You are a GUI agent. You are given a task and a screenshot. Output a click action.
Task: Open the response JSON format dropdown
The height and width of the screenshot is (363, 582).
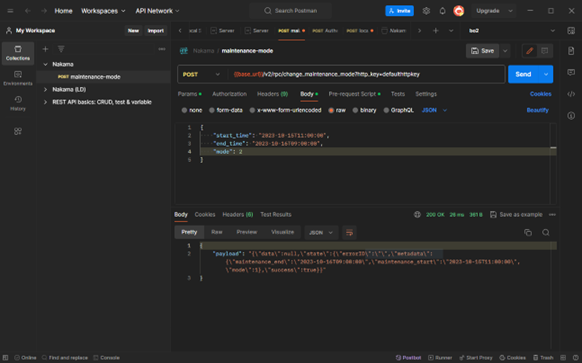tap(321, 233)
